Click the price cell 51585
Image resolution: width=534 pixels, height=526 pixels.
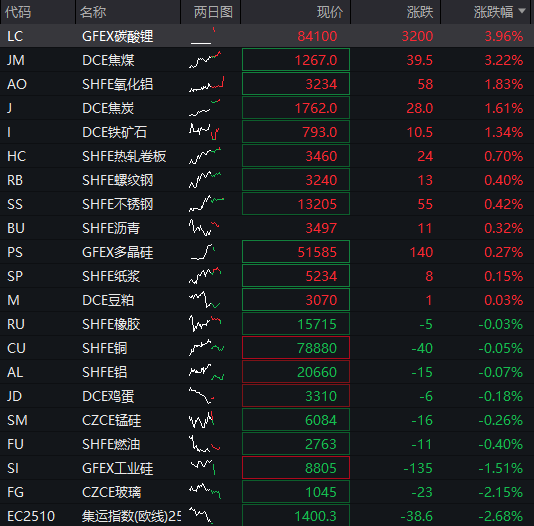[296, 252]
